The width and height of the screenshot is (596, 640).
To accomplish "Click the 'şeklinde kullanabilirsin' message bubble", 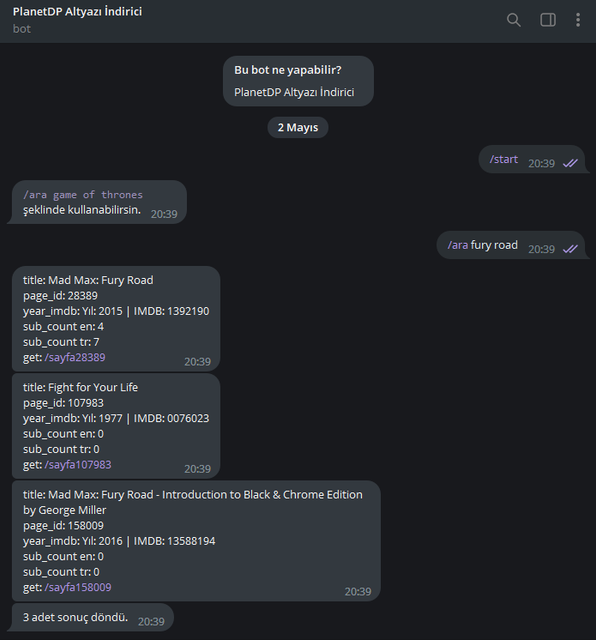I will 99,202.
